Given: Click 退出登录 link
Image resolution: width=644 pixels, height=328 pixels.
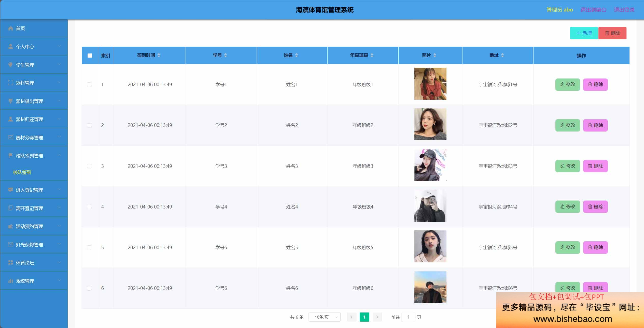Looking at the screenshot, I should [624, 10].
